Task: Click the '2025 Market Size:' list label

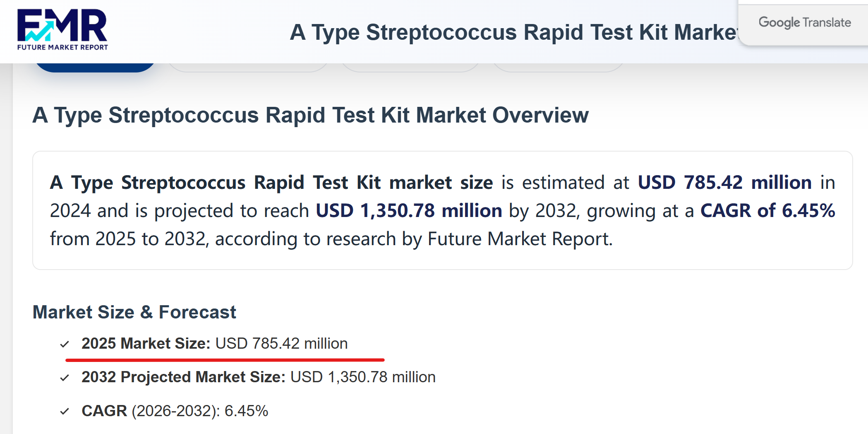Action: pos(146,344)
